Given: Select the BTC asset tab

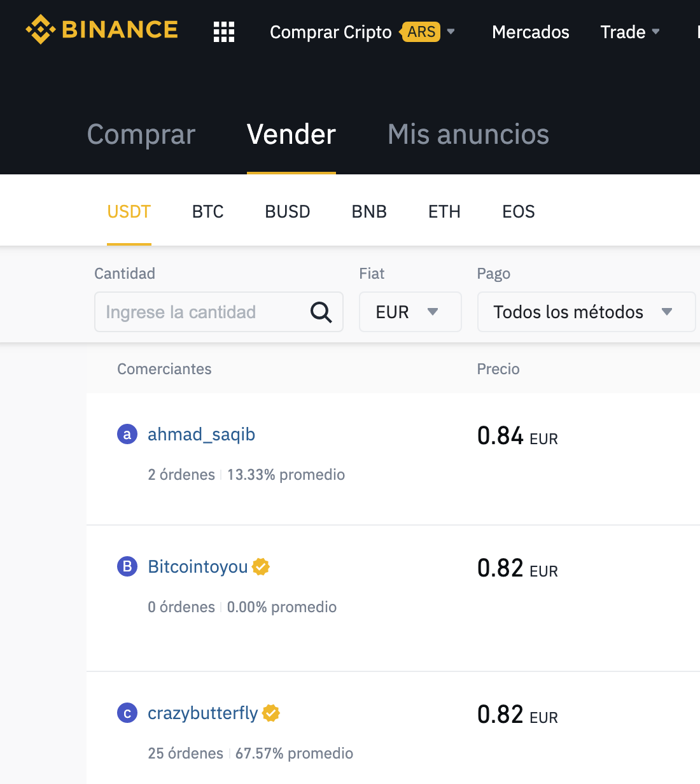Looking at the screenshot, I should coord(207,211).
